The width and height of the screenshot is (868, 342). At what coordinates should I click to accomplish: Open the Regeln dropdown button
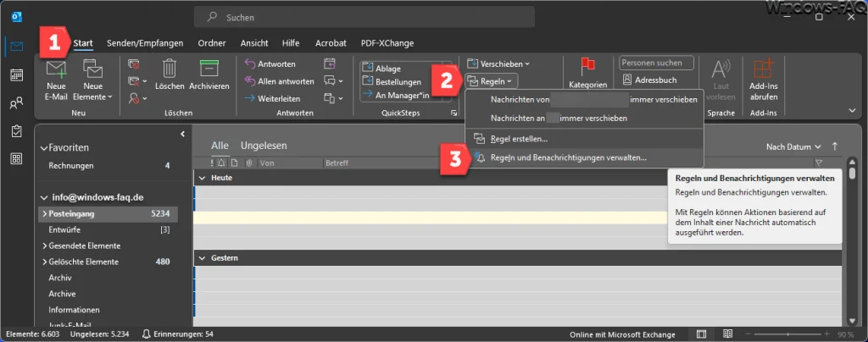coord(492,81)
